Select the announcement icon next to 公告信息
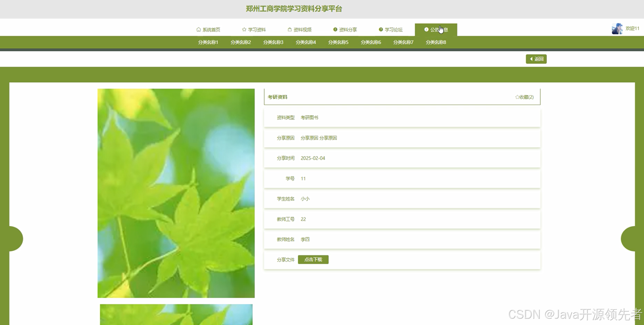 tap(426, 29)
